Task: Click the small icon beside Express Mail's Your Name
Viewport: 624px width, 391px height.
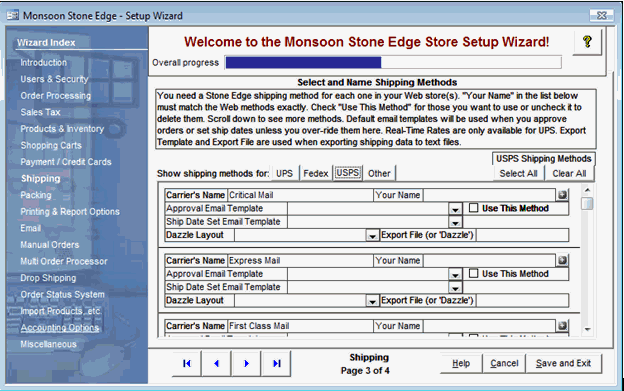Action: pos(562,261)
